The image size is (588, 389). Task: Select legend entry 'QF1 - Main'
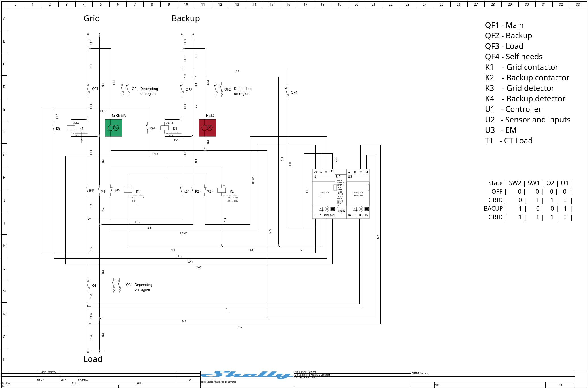(x=504, y=25)
